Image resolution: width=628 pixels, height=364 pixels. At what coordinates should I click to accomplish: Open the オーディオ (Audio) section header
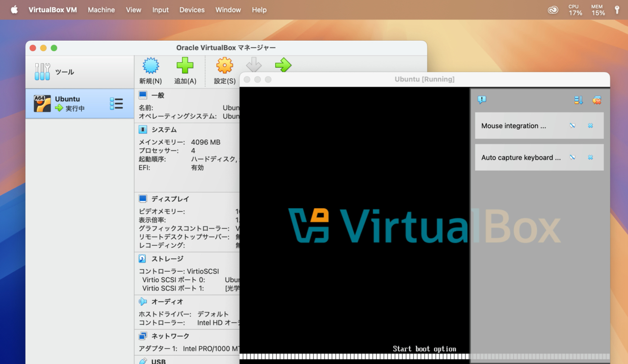tap(167, 302)
